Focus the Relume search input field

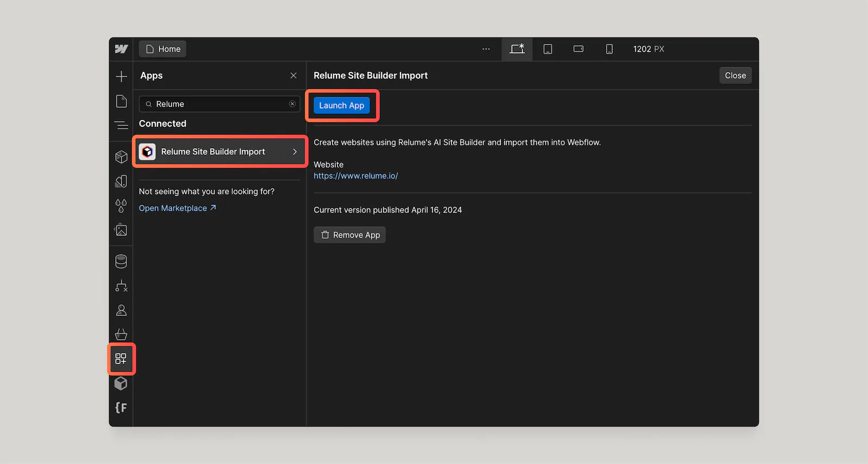point(220,104)
